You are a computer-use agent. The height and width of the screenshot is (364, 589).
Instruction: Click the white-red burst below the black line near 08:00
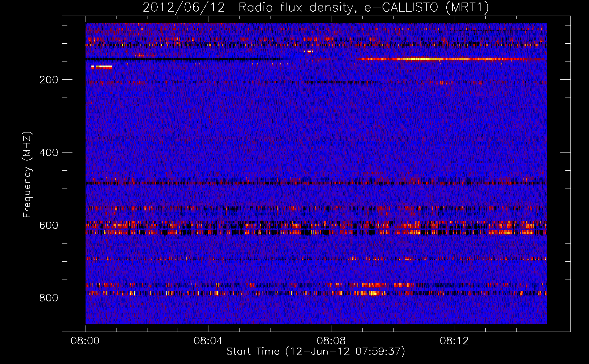pos(102,67)
